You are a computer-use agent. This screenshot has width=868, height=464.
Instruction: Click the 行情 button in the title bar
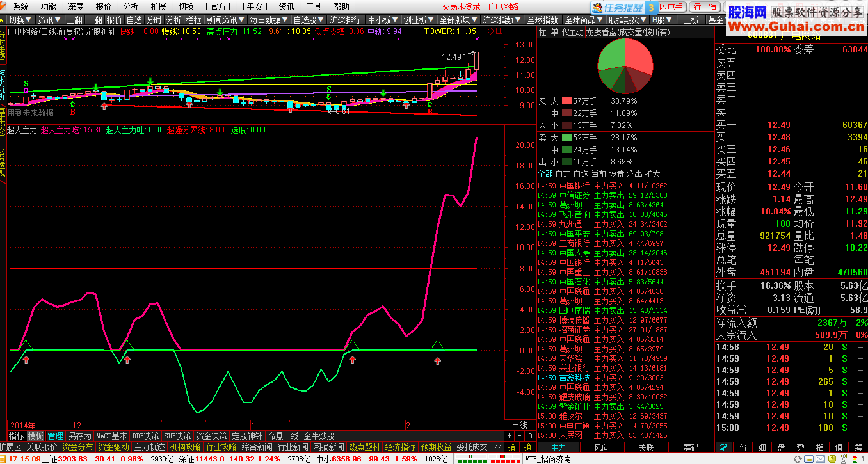[705, 7]
